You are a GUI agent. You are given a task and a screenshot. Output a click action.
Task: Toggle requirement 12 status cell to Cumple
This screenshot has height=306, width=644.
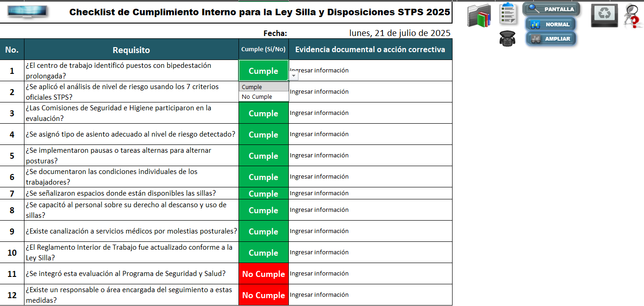(x=263, y=294)
